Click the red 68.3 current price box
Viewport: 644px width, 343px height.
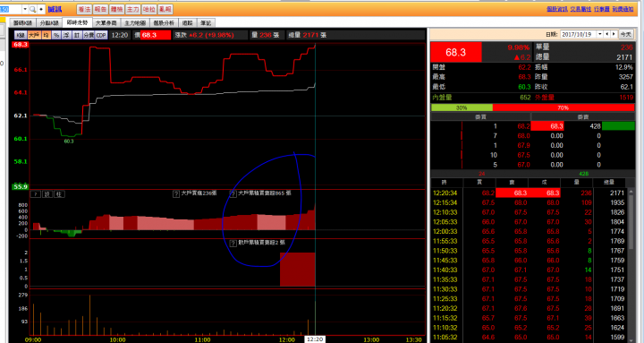(456, 52)
